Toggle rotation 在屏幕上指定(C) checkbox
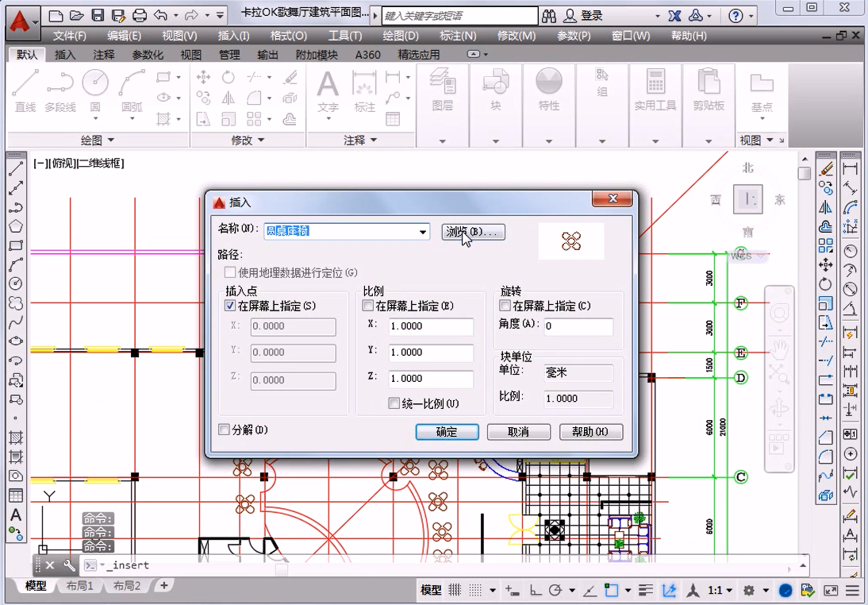868x605 pixels. click(x=505, y=305)
